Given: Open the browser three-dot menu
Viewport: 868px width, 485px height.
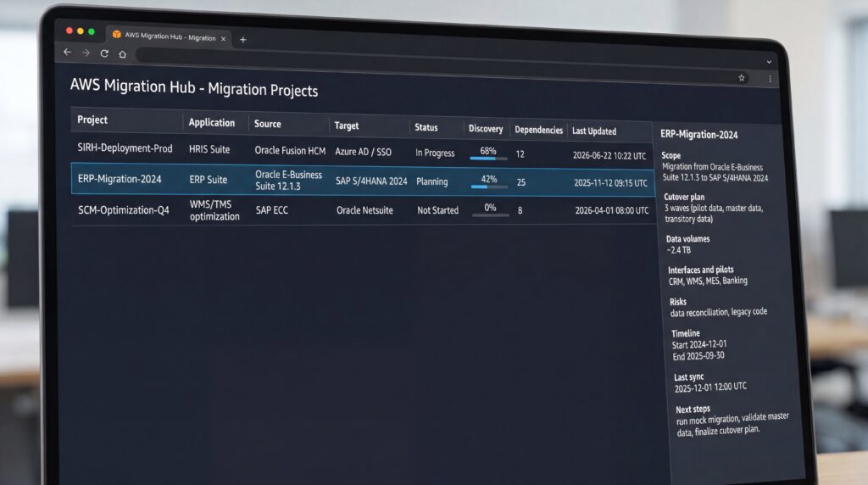Looking at the screenshot, I should pos(770,79).
